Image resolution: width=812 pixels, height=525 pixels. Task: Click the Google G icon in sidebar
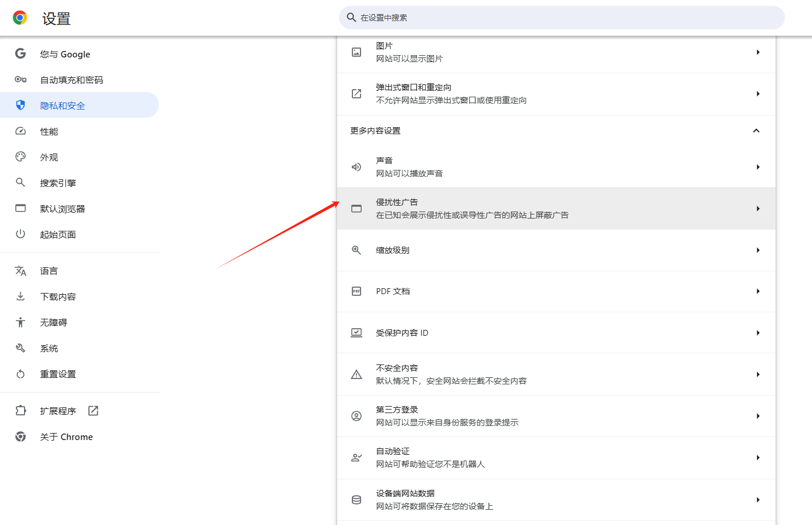click(21, 54)
